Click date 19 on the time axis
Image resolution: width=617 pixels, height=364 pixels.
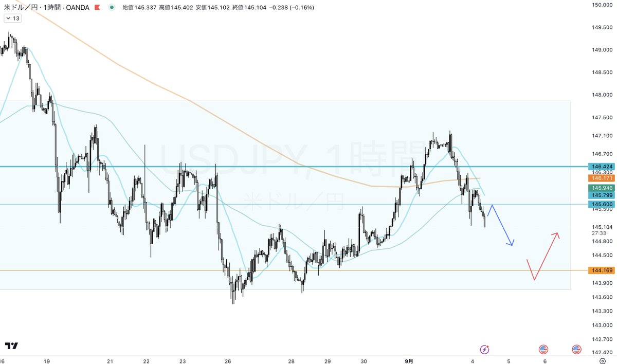click(x=47, y=361)
